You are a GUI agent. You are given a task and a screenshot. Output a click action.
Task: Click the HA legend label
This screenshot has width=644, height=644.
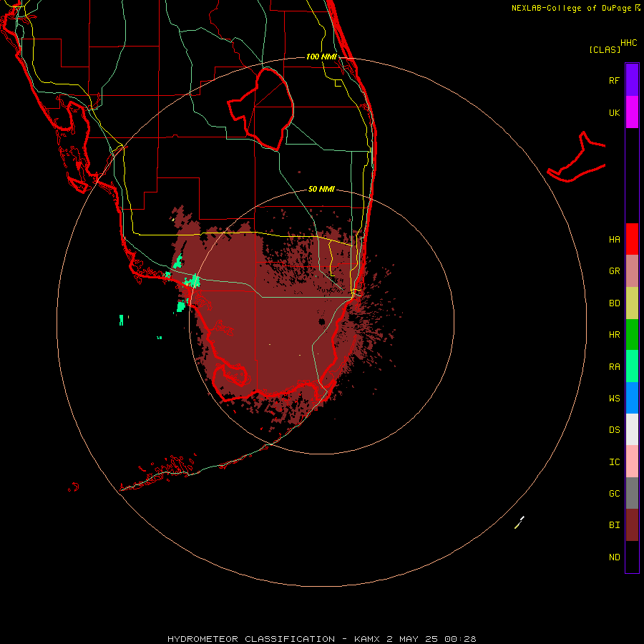click(x=614, y=240)
